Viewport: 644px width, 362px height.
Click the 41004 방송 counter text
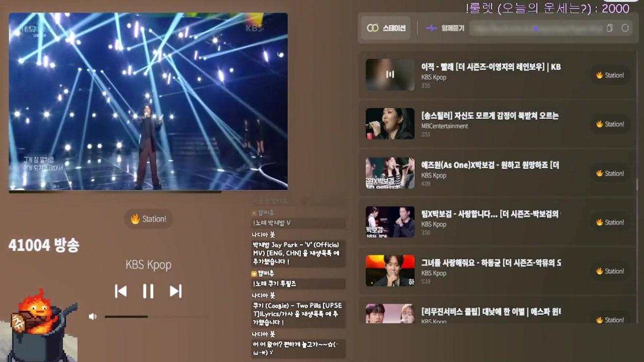coord(44,245)
